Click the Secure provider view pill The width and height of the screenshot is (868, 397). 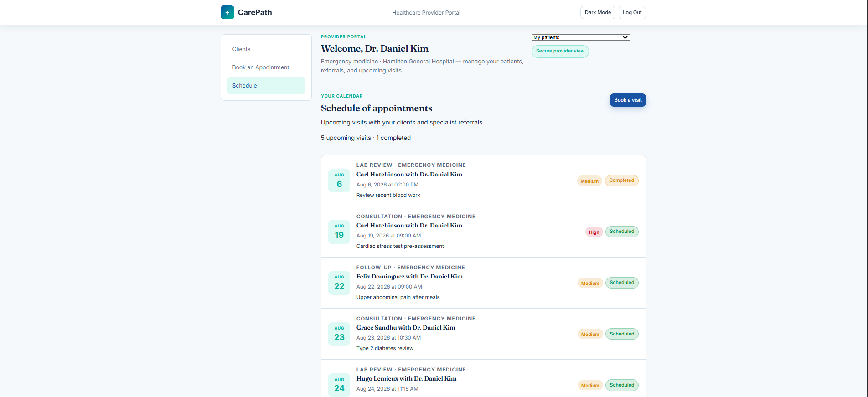tap(560, 51)
